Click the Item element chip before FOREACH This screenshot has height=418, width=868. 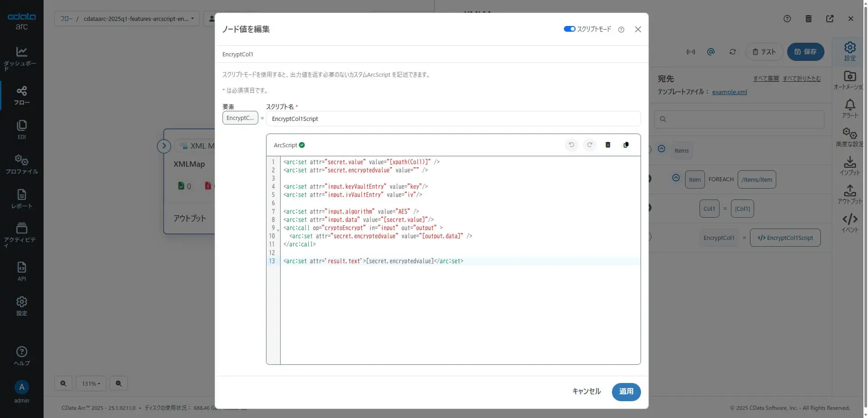(695, 179)
